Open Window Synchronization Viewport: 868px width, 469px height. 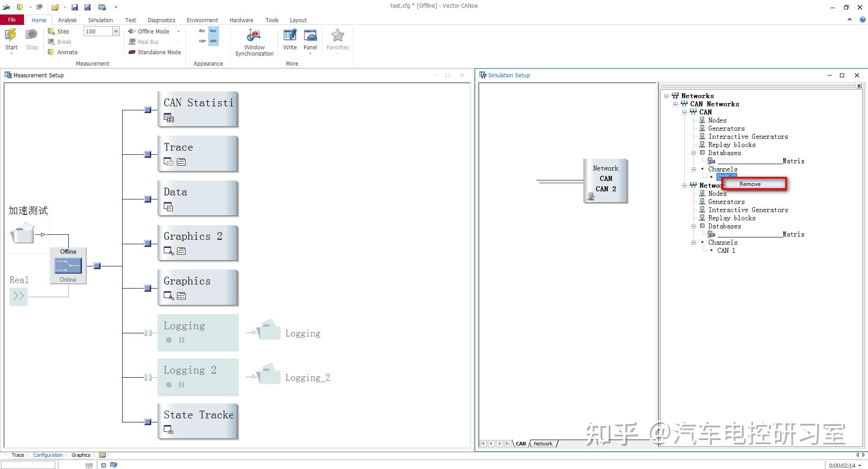(254, 43)
